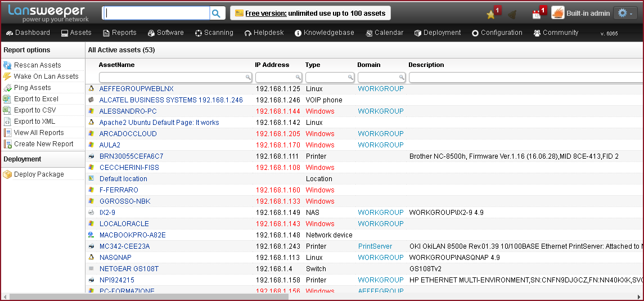Click the Export to XML icon
The width and height of the screenshot is (644, 301).
pyautogui.click(x=7, y=122)
